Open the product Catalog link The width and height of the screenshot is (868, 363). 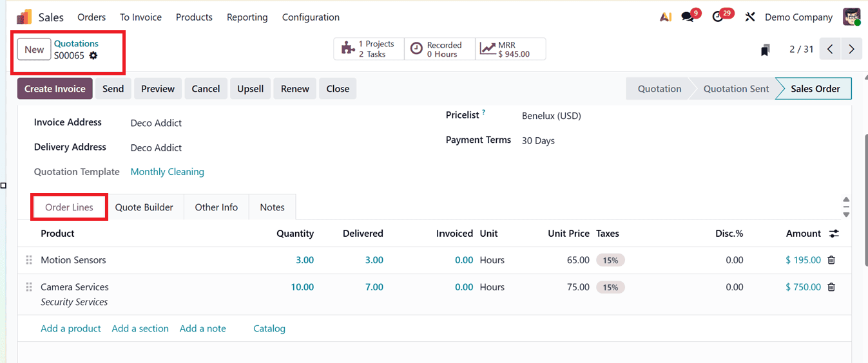269,328
